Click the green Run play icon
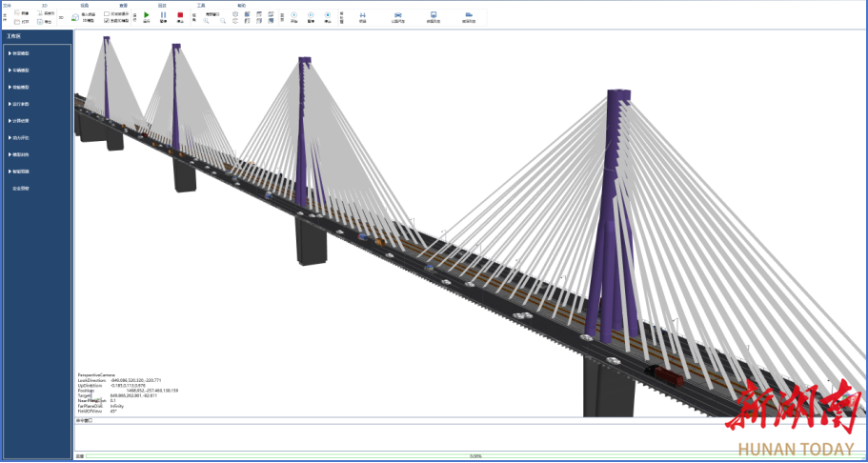This screenshot has height=463, width=868. point(147,15)
